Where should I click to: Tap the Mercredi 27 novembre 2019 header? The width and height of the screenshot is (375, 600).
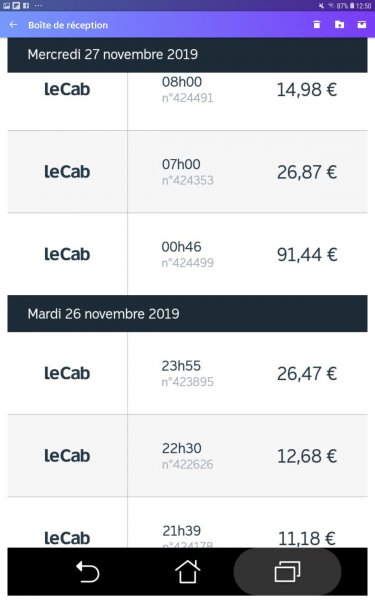[188, 55]
